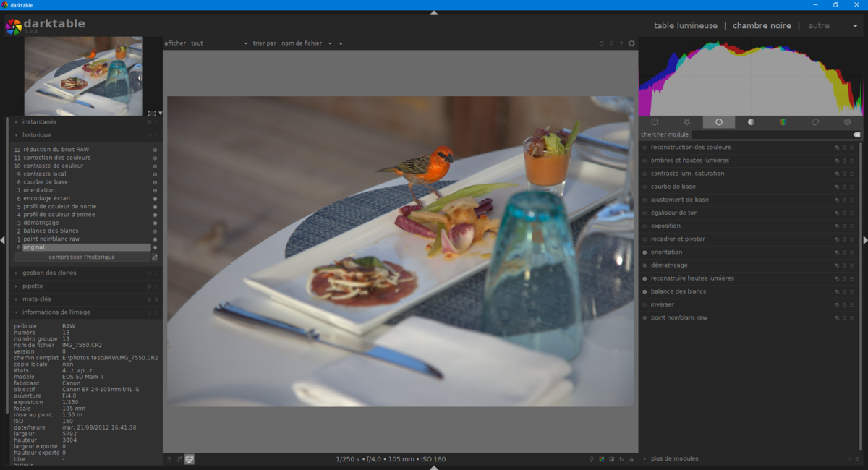Toggle the display-profile monitor icon in bottom bar
The image size is (868, 470).
[x=190, y=458]
